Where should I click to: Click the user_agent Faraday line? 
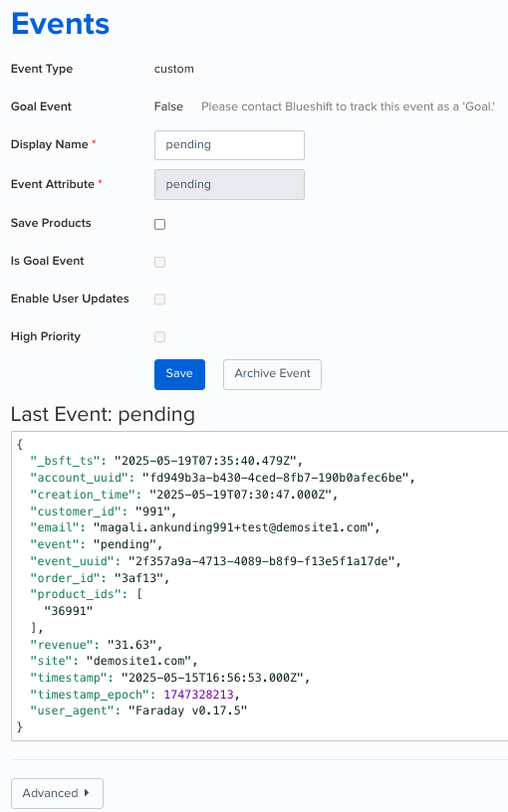click(x=138, y=711)
